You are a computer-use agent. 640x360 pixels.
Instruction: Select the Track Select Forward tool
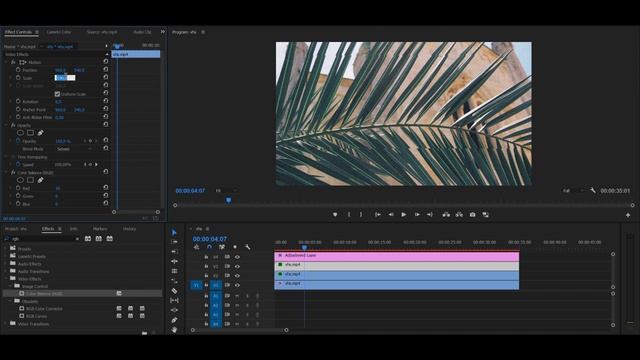(174, 242)
